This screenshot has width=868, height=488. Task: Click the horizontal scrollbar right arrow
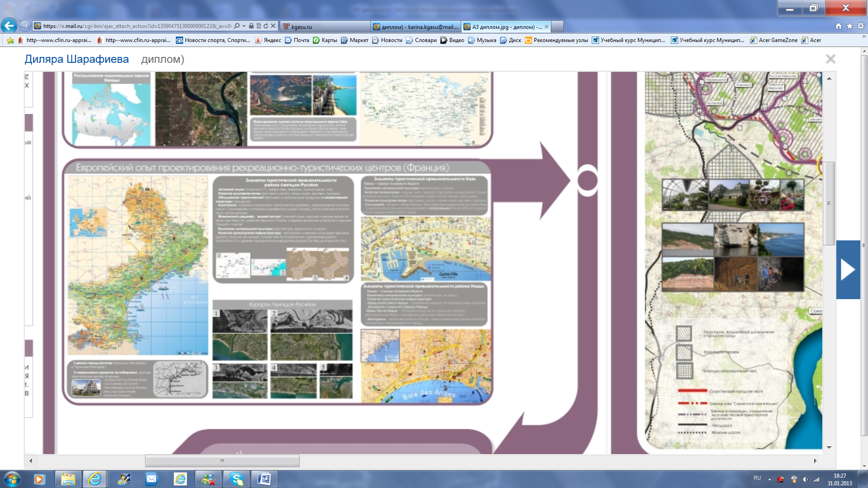[815, 461]
